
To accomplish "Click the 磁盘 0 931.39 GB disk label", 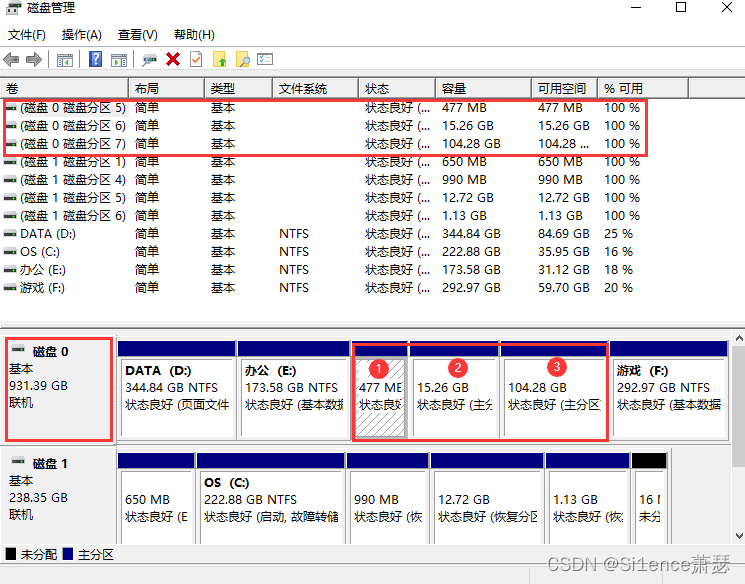I will (x=59, y=390).
